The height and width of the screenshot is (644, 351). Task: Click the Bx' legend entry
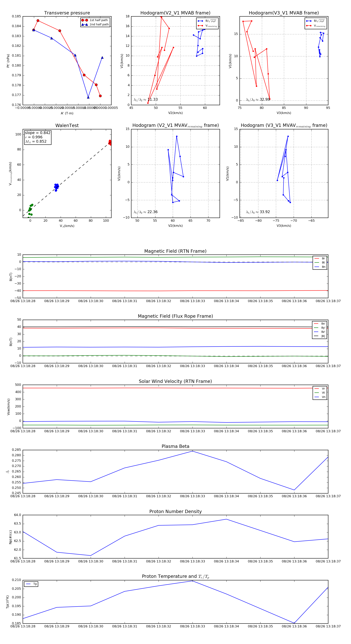coord(320,324)
